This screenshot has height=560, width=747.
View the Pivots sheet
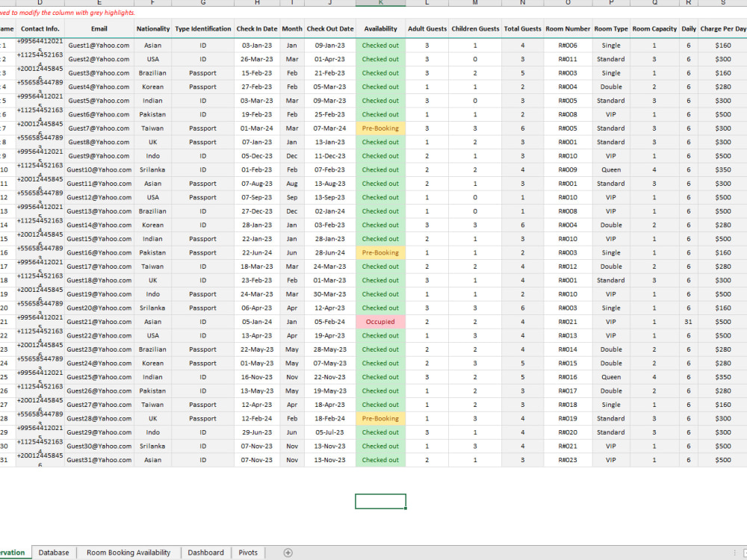(x=247, y=553)
